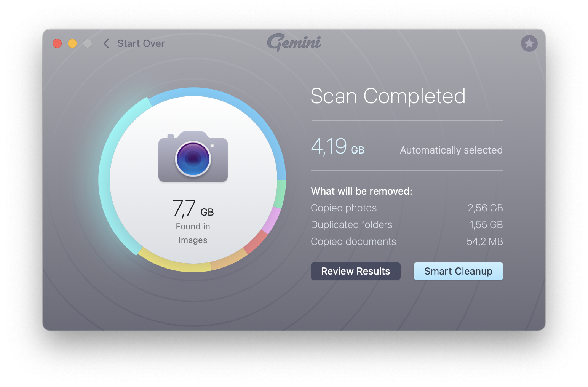Click the camera icon in the circle
The image size is (588, 387).
click(193, 157)
